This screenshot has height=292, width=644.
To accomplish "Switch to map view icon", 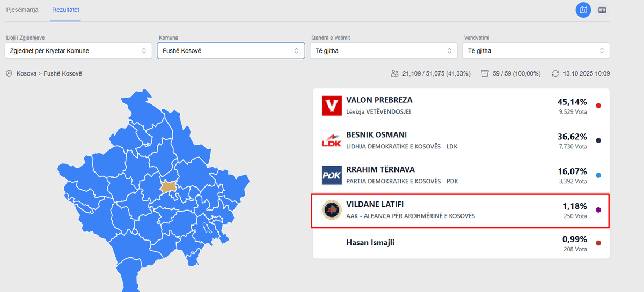I will pos(583,10).
